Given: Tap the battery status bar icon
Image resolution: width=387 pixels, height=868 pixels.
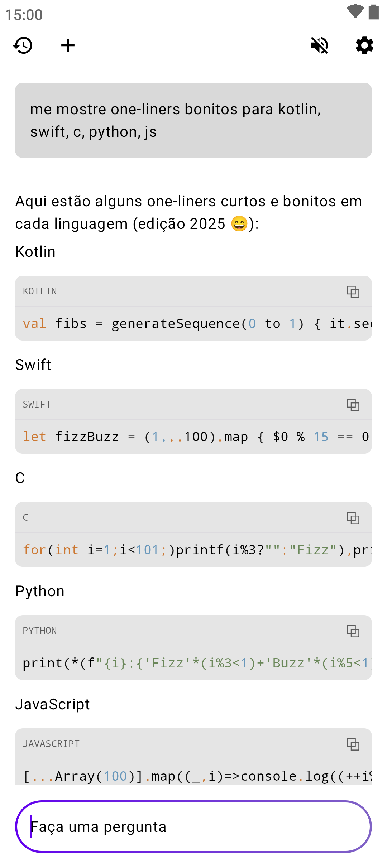Looking at the screenshot, I should coord(374,12).
